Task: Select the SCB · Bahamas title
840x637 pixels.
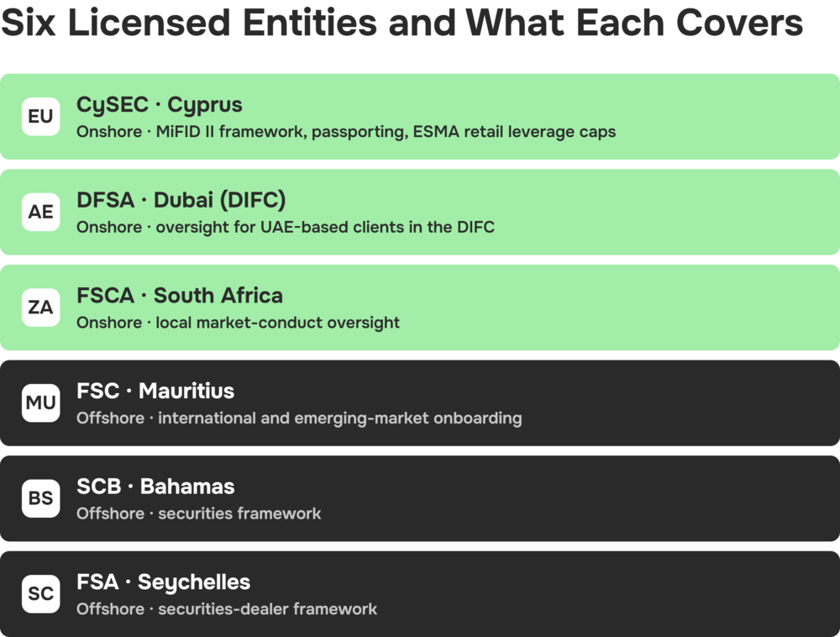Action: [155, 487]
